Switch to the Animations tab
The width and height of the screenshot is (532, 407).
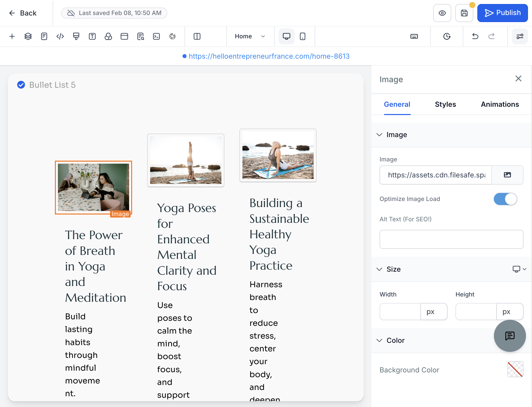click(500, 104)
